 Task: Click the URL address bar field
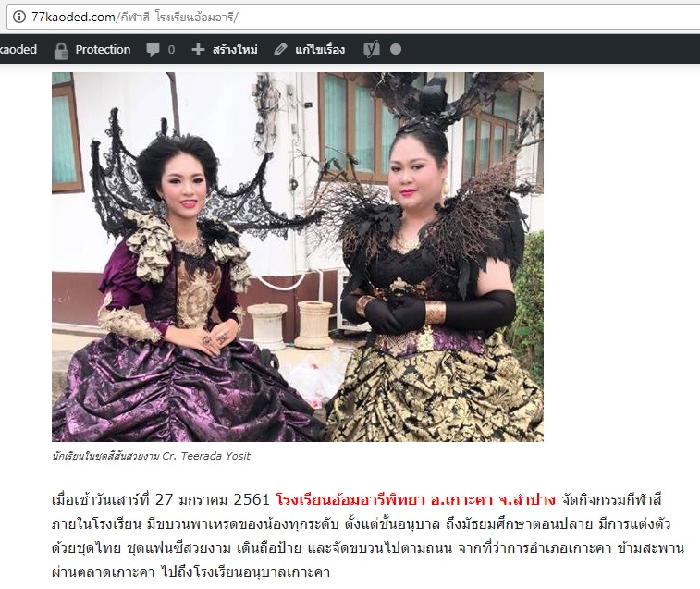pos(353,17)
